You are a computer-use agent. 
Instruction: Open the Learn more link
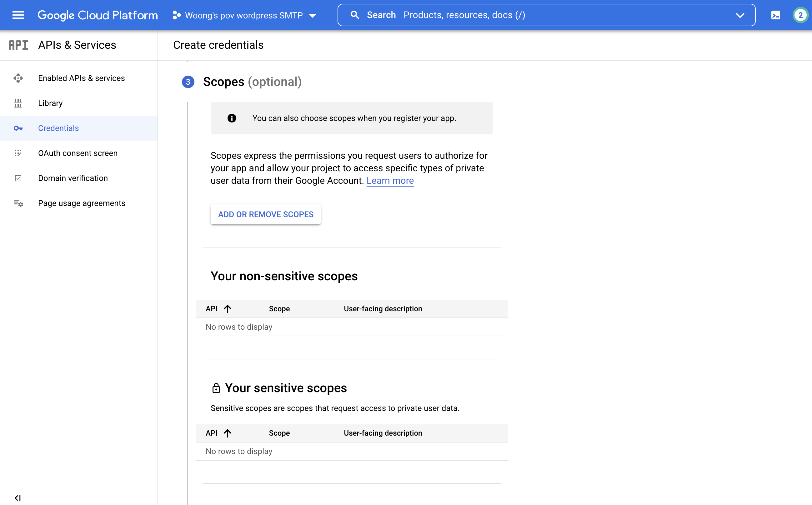(x=390, y=181)
